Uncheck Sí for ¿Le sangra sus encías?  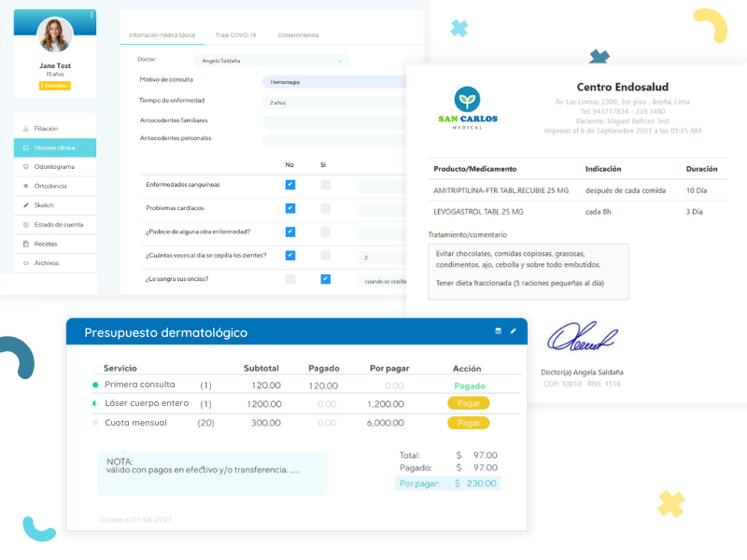pyautogui.click(x=325, y=279)
